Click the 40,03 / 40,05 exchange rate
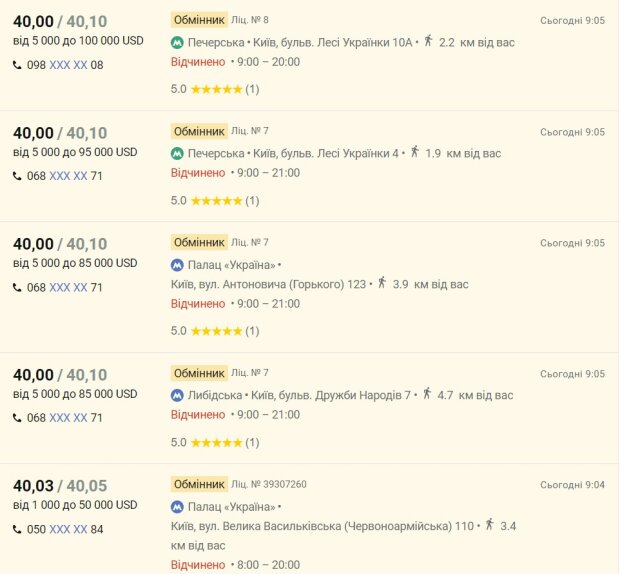620x574 pixels. pyautogui.click(x=59, y=486)
